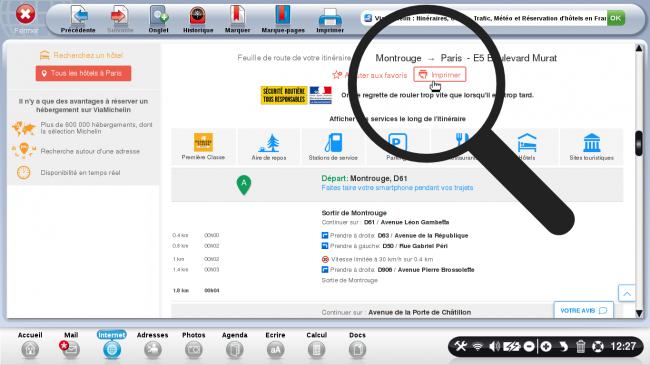The image size is (650, 365).
Task: Click the address bar showing ViaMichelin title
Action: (484, 18)
